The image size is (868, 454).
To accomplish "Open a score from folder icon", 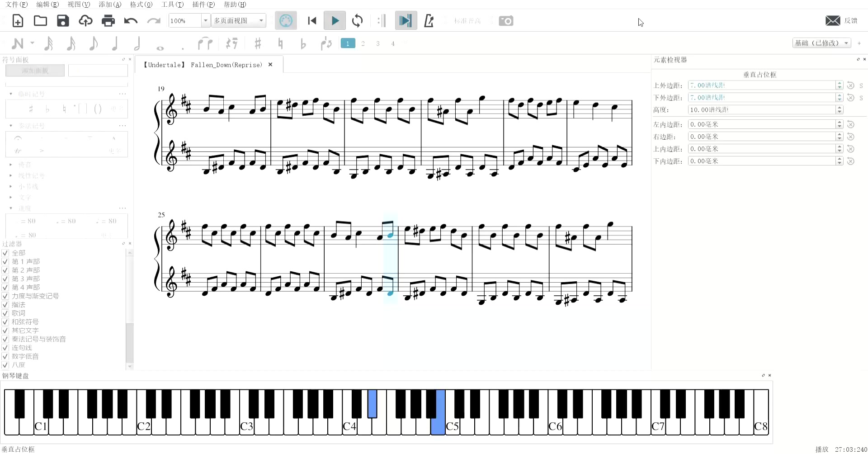I will click(x=40, y=21).
